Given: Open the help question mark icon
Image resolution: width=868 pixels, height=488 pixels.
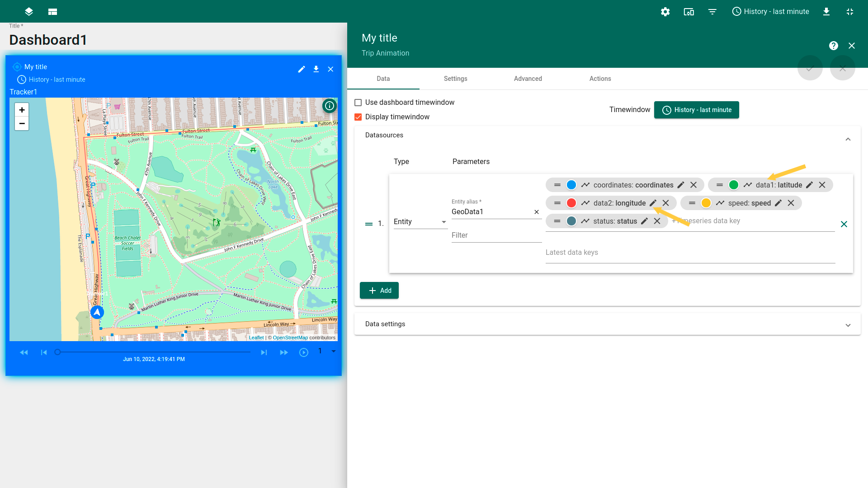Looking at the screenshot, I should (x=833, y=46).
